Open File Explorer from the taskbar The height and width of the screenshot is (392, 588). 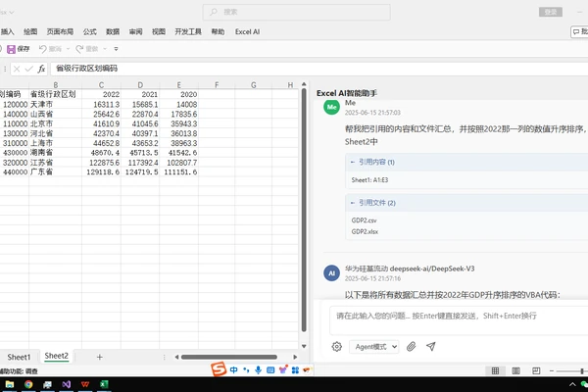click(10, 384)
